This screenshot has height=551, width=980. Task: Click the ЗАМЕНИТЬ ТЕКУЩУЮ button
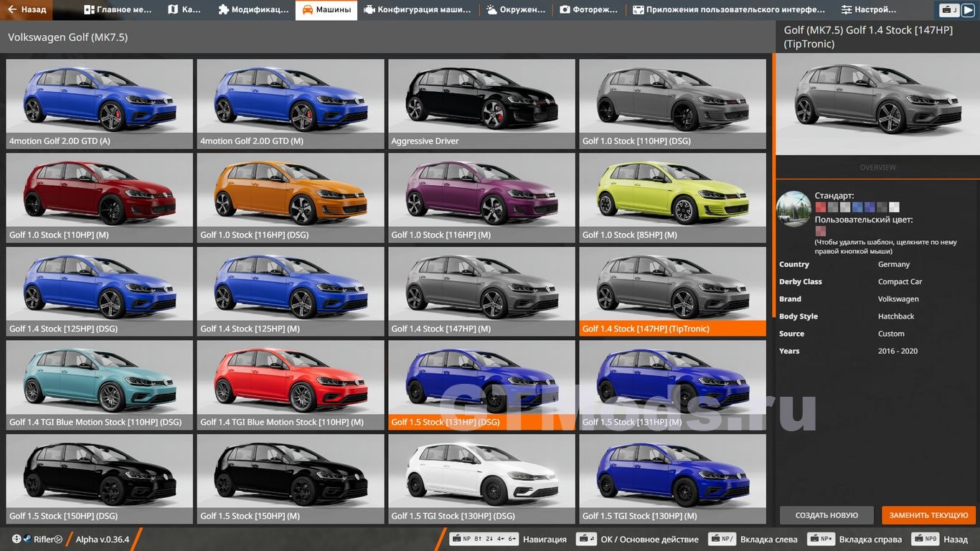(x=929, y=515)
